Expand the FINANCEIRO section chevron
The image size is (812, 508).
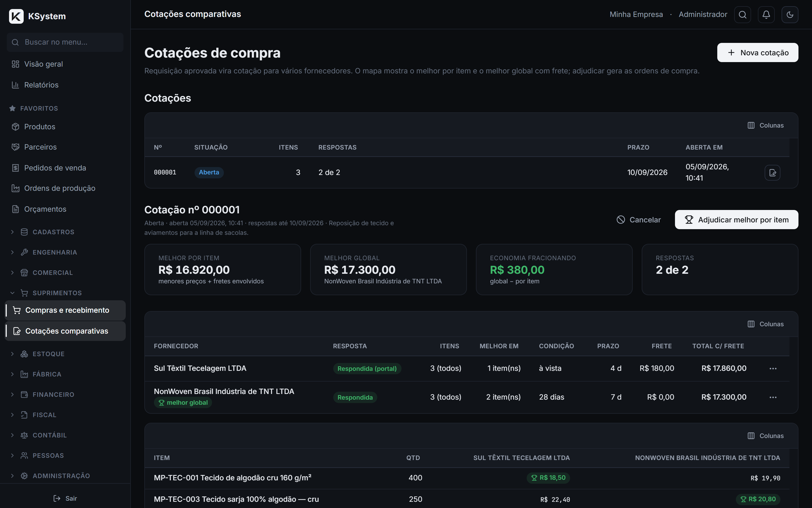[x=12, y=395]
